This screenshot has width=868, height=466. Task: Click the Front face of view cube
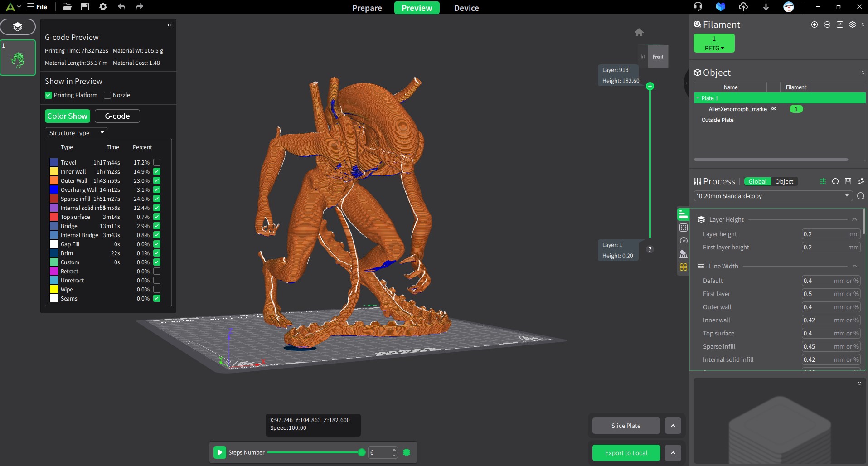point(658,57)
